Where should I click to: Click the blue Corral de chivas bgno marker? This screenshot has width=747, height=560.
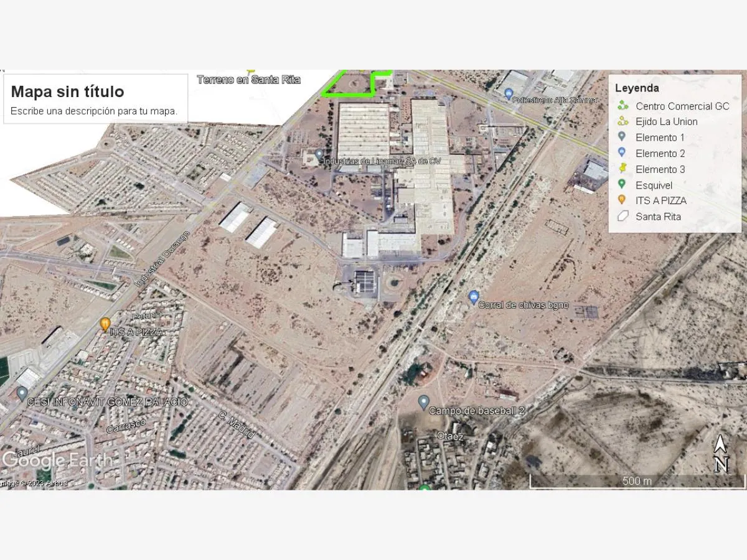(474, 297)
